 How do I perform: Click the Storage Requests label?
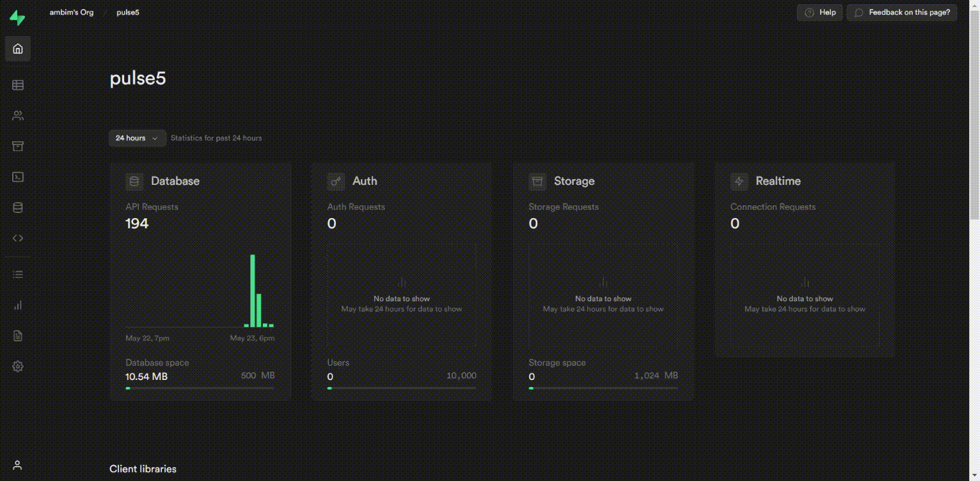point(564,207)
